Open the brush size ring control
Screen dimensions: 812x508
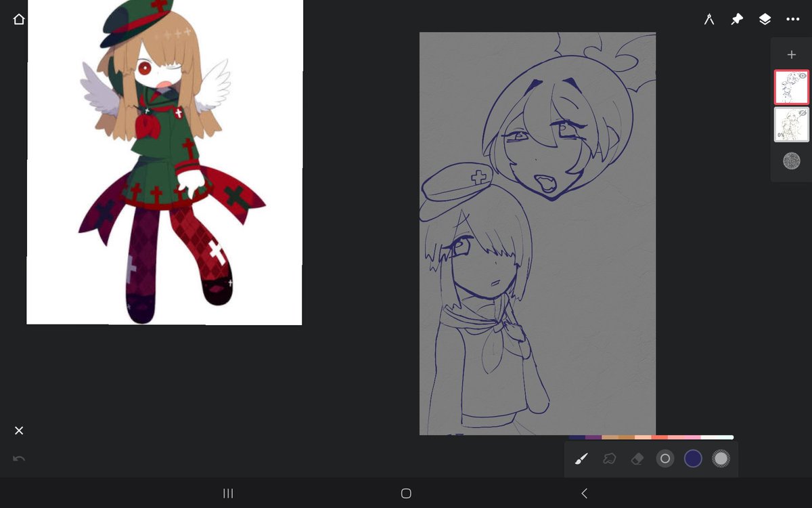(x=665, y=459)
